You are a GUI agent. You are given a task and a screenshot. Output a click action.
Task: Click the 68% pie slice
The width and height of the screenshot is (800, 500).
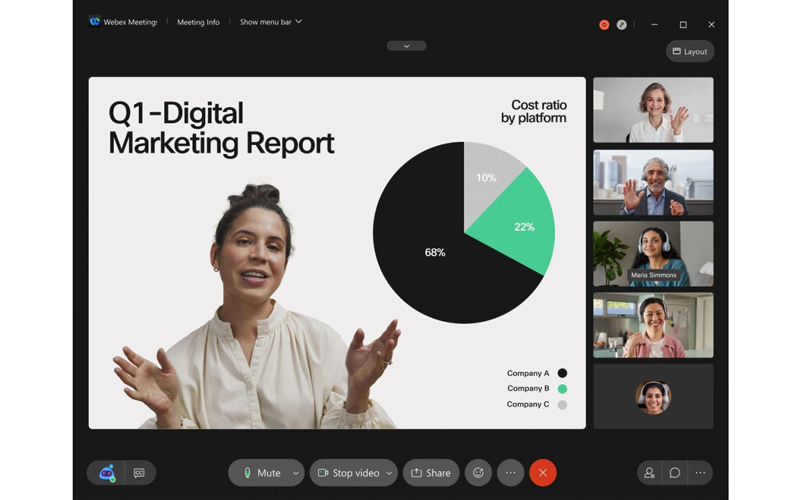(x=435, y=252)
